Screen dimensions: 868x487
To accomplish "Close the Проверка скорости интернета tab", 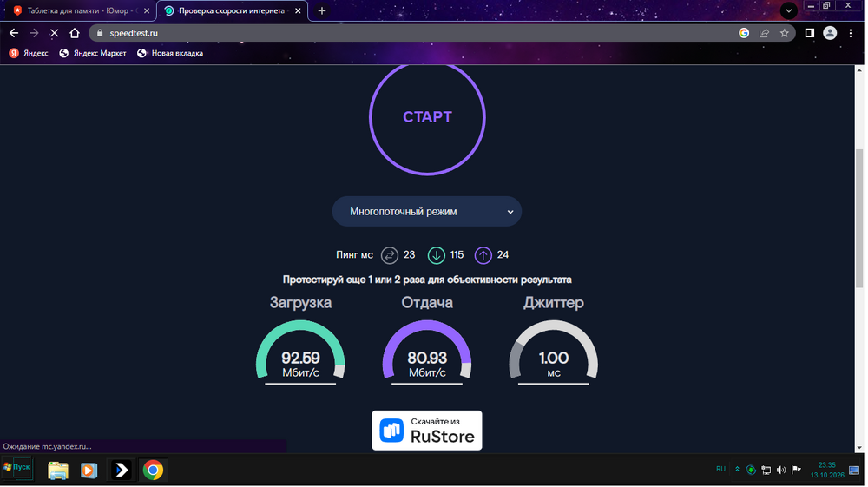I will 298,10.
